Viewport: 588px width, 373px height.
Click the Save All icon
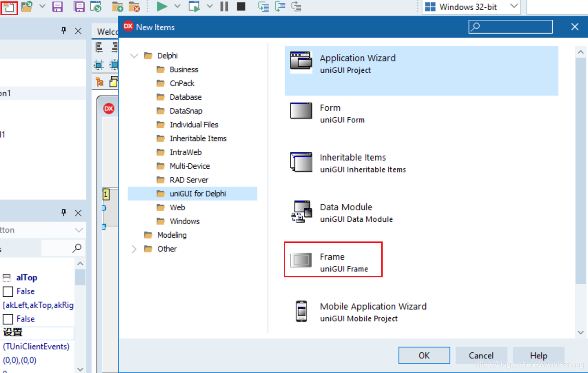click(79, 6)
